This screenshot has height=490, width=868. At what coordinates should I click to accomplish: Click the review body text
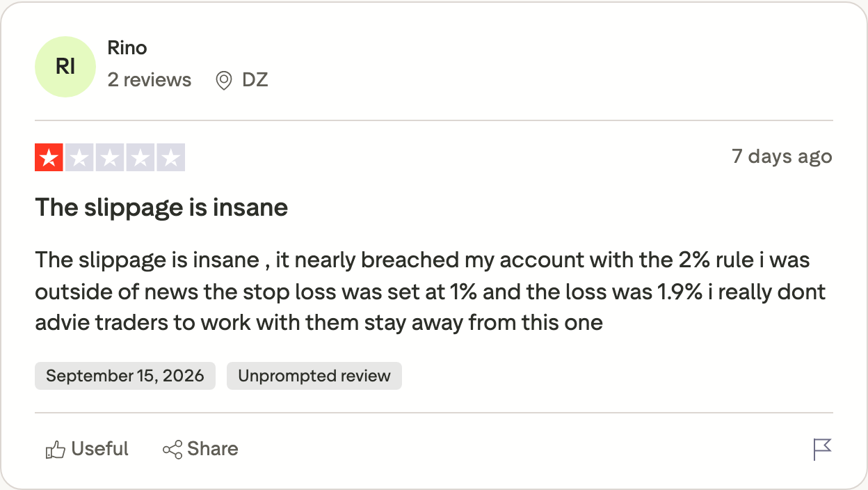(431, 292)
